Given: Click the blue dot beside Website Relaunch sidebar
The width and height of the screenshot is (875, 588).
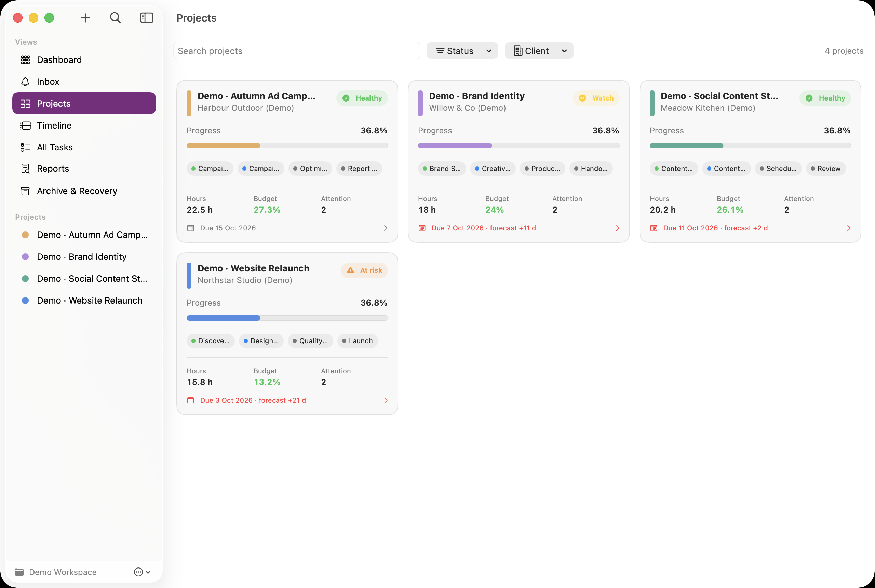Looking at the screenshot, I should (x=25, y=301).
